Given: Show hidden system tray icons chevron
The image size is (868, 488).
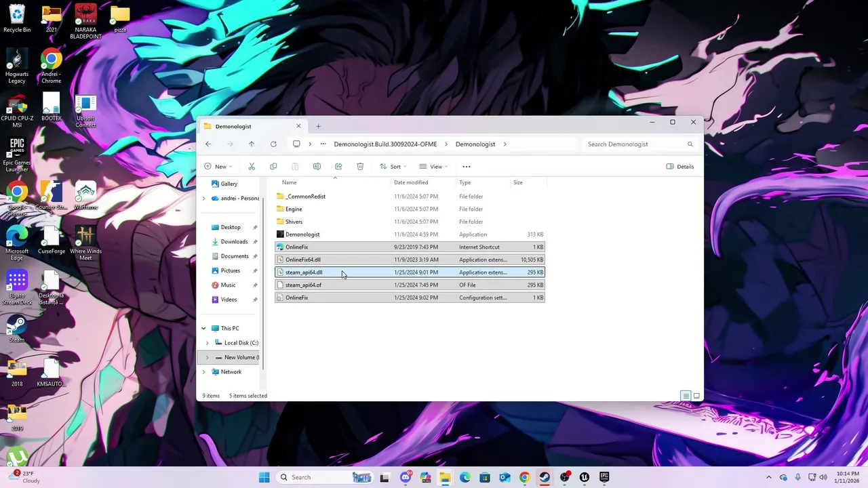Looking at the screenshot, I should click(x=768, y=477).
